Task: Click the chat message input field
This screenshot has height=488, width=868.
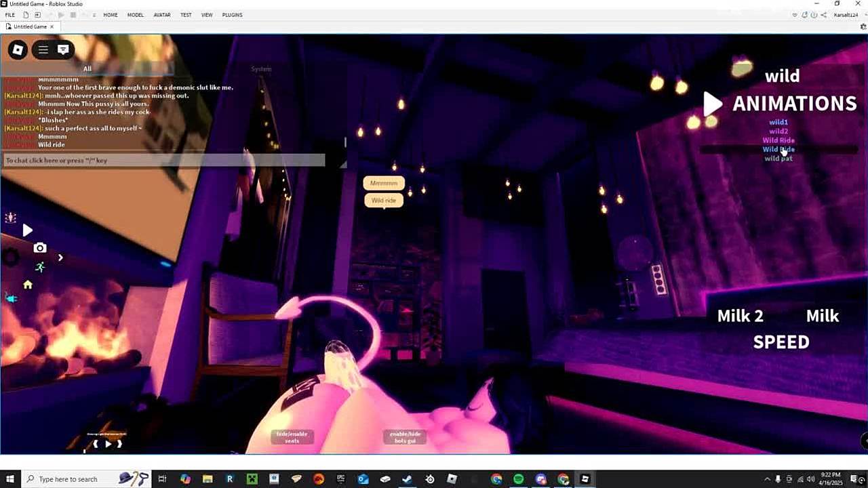Action: [163, 161]
